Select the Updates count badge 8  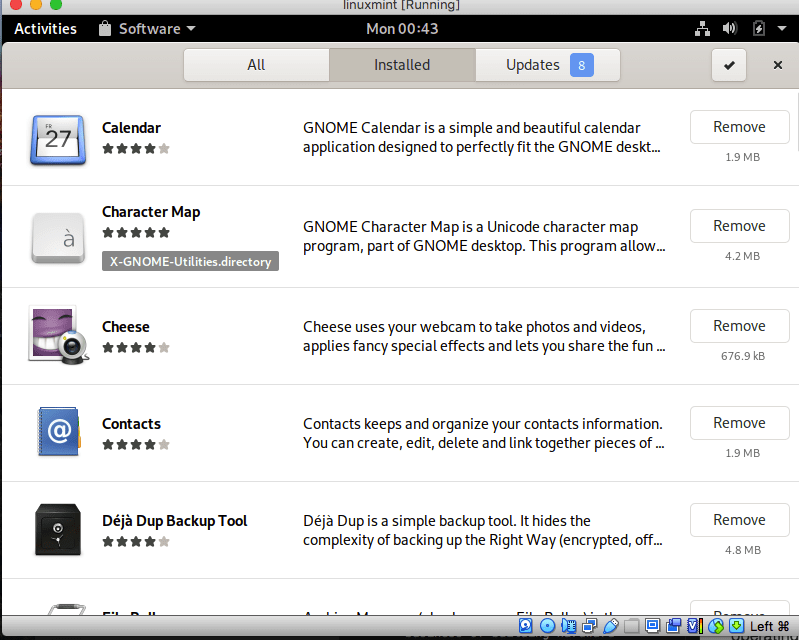pos(581,65)
